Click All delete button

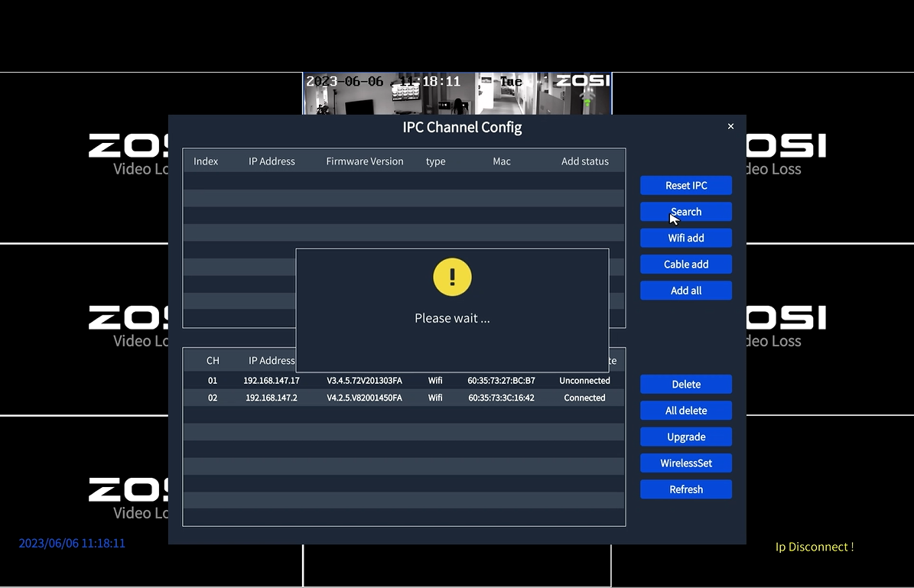686,411
